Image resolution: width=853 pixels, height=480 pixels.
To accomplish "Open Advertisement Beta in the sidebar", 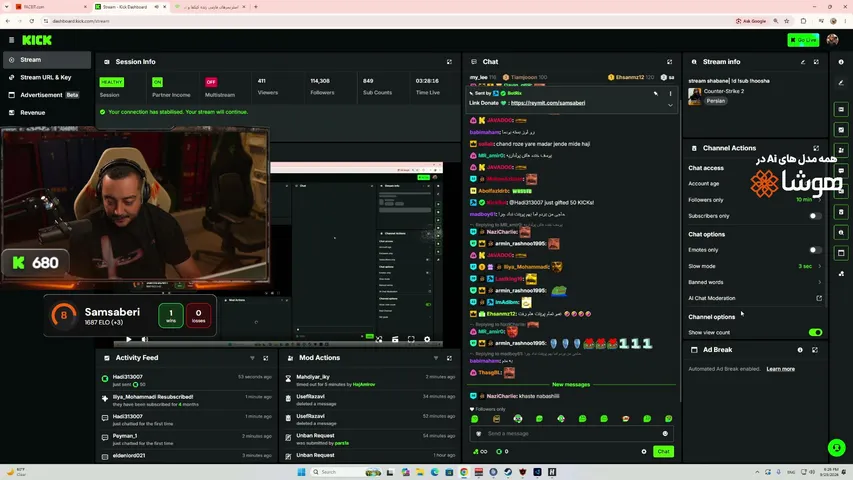I will click(x=47, y=95).
